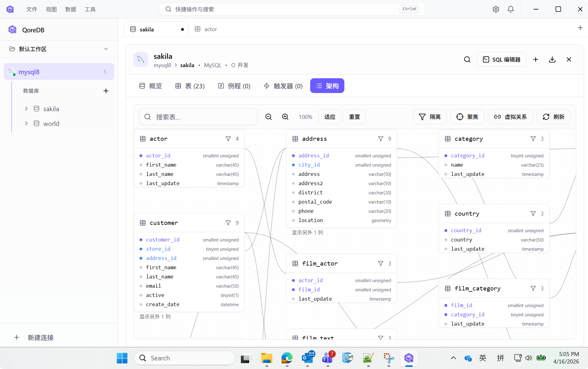Viewport: 588px width, 369px height.
Task: Expand the world database tree node
Action: (26, 124)
